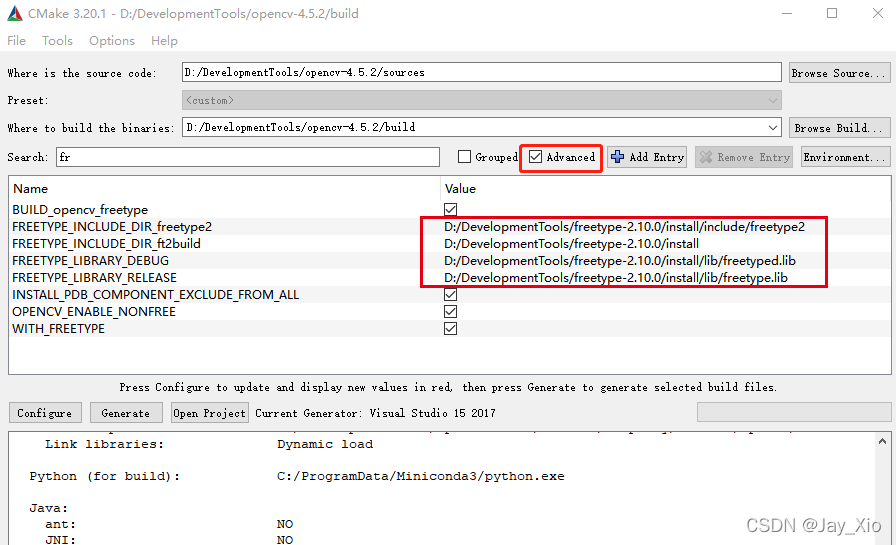
Task: Select the WITH_FREETYPE name cell
Action: [x=58, y=329]
